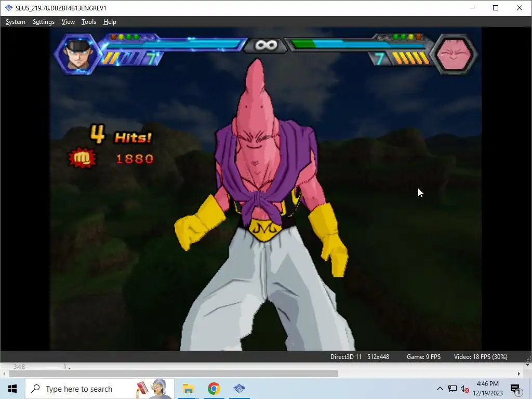Maximize the emulator window
This screenshot has height=399, width=532.
pos(495,8)
